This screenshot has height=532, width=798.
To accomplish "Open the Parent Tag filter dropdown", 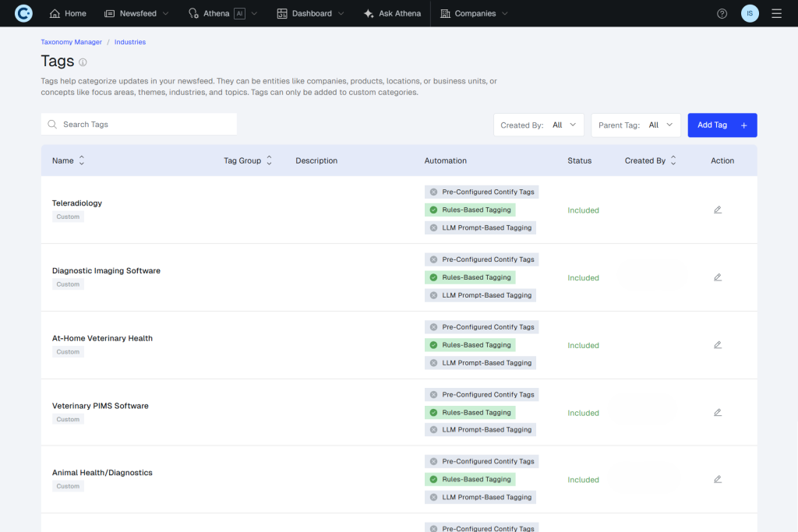I will coord(662,125).
